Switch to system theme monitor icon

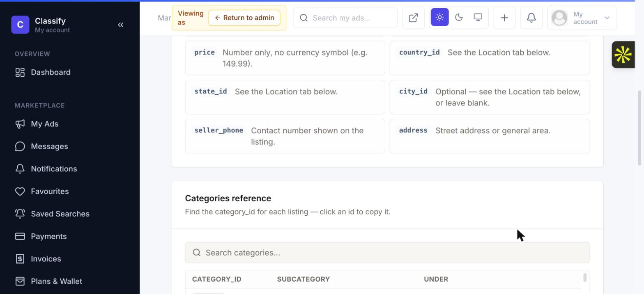coord(478,17)
